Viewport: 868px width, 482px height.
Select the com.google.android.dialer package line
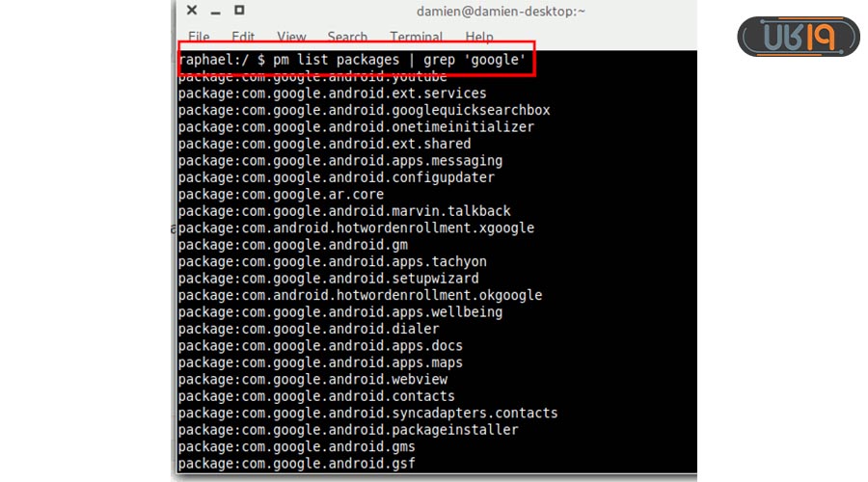(309, 329)
